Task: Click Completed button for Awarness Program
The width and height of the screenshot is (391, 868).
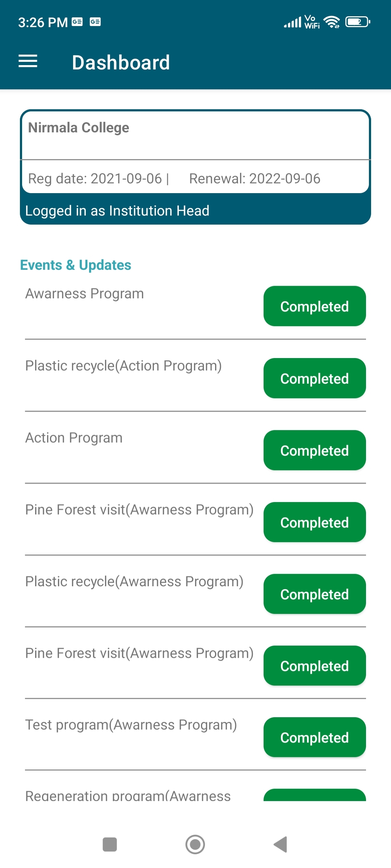Action: coord(314,306)
